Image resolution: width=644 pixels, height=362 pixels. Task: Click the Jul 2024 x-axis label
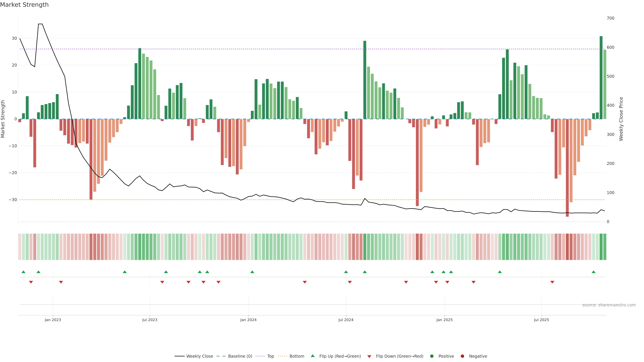346,320
